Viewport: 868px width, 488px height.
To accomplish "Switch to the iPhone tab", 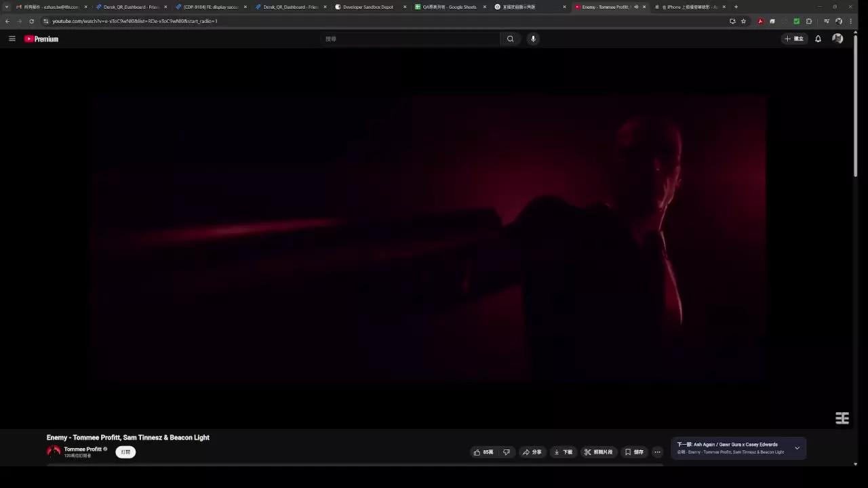I will [689, 7].
